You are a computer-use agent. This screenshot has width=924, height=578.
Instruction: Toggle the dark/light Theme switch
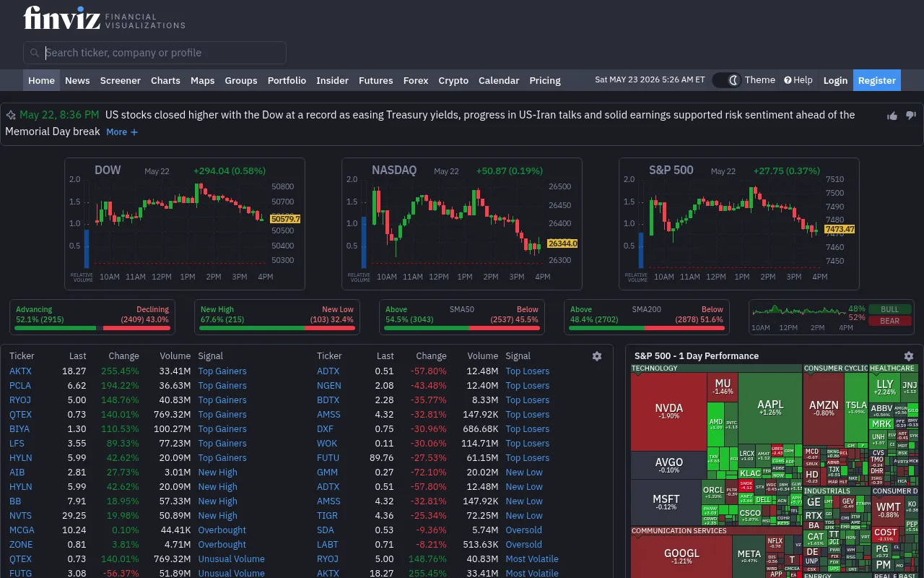click(x=727, y=80)
